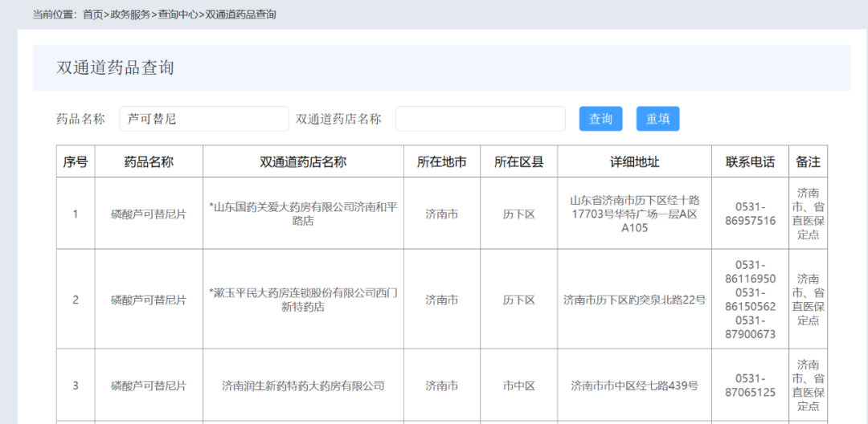Click pharmacy 济南润生新药特药大药房有限公司

tap(303, 386)
